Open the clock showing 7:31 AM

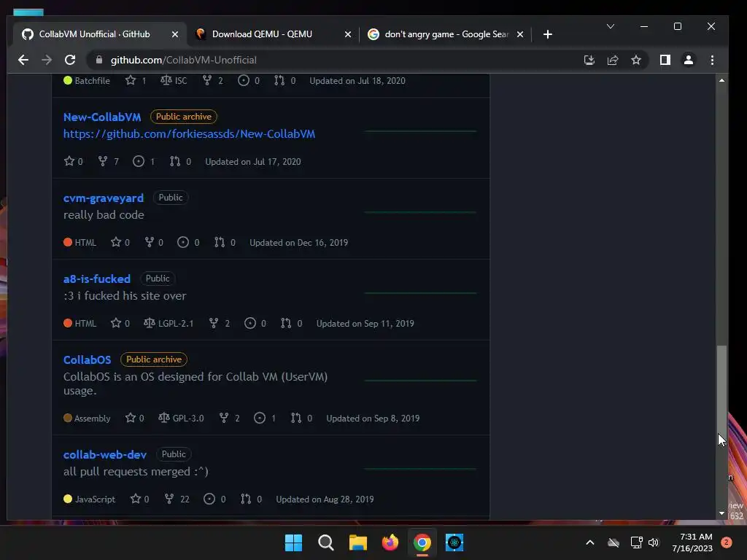pyautogui.click(x=692, y=542)
